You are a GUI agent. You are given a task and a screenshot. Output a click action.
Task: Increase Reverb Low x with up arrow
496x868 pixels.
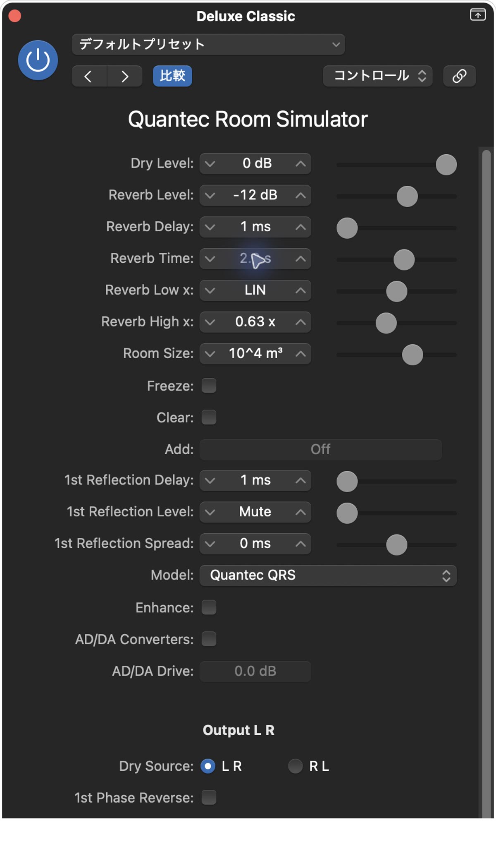coord(300,290)
